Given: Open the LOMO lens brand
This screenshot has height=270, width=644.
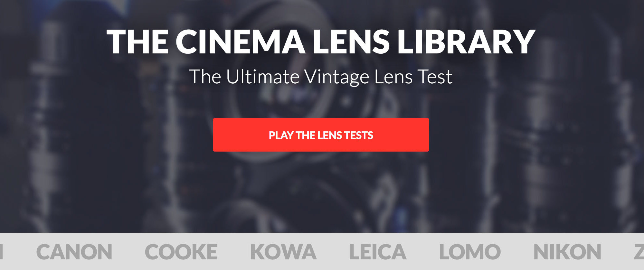Looking at the screenshot, I should [x=470, y=252].
